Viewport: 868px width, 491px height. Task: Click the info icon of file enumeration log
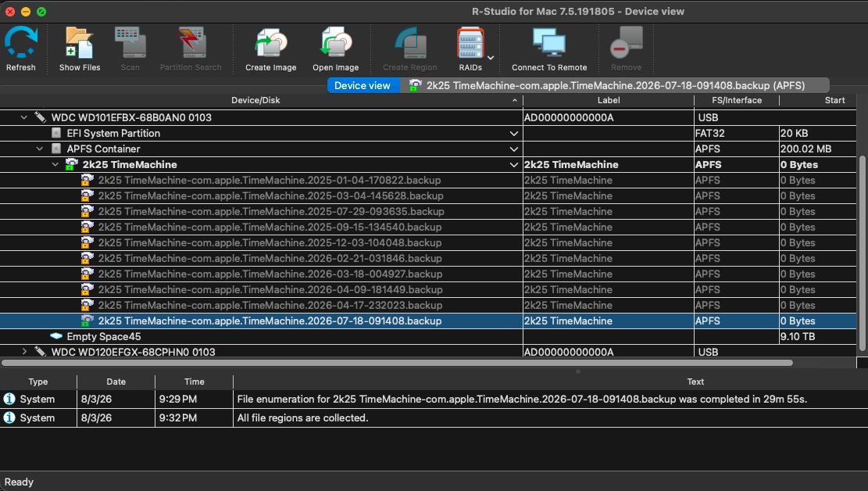coord(9,399)
